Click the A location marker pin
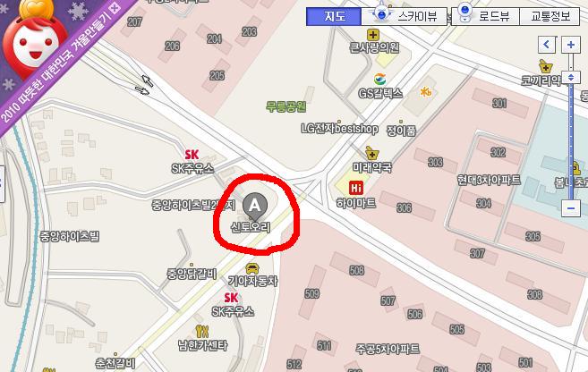The width and height of the screenshot is (588, 372). 255,206
